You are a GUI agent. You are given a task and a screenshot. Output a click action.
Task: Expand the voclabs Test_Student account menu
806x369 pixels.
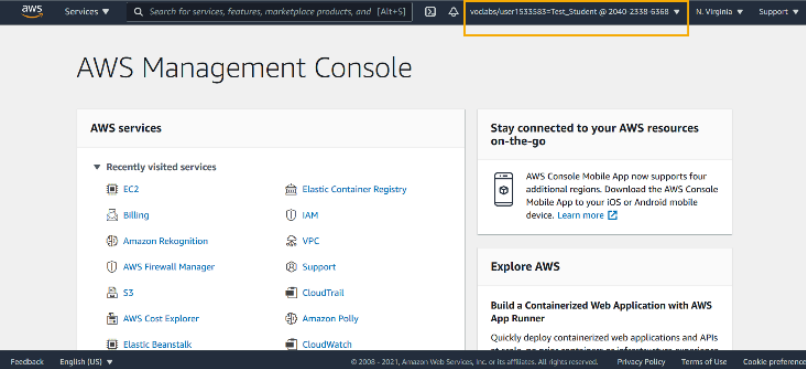575,12
